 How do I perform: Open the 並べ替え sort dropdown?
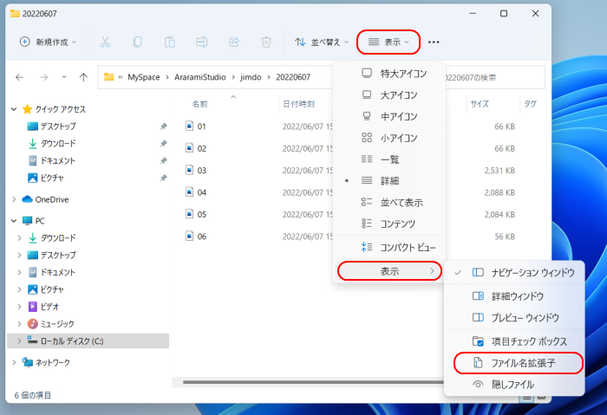tap(321, 42)
